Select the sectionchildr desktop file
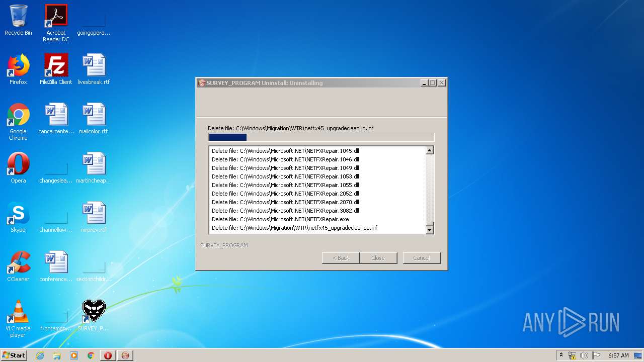644x362 pixels. (x=94, y=266)
